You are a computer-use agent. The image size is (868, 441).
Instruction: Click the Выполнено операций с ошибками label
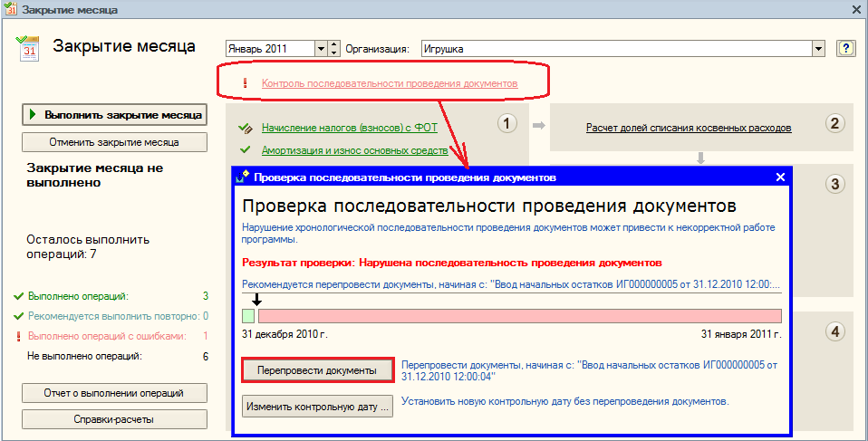[107, 337]
